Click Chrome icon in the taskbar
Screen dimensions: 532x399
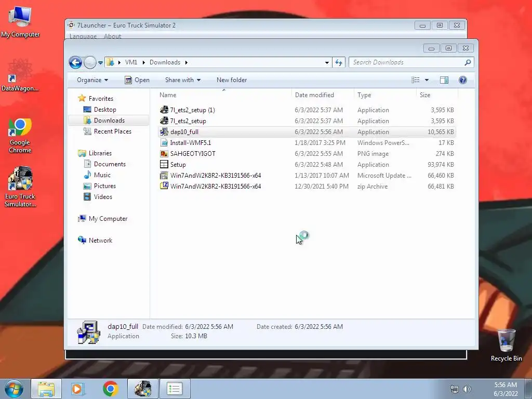point(110,389)
